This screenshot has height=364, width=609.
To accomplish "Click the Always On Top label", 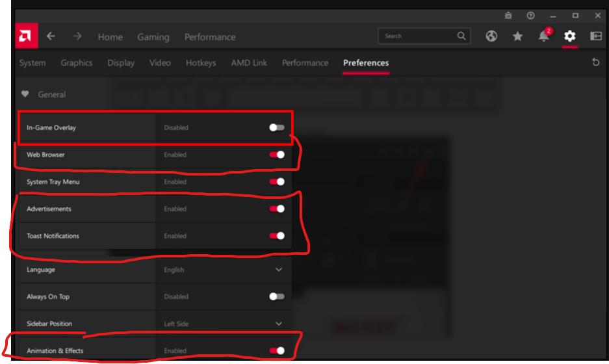I will click(48, 297).
